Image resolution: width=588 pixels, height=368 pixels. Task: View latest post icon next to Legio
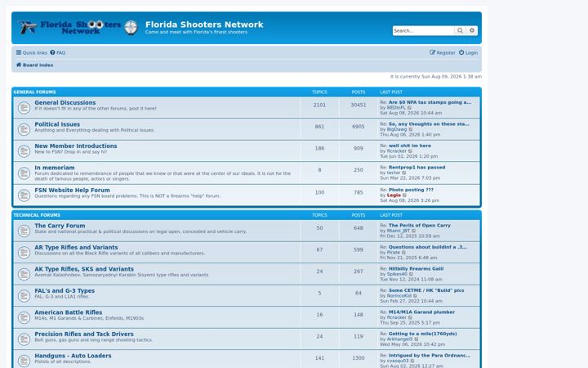(x=404, y=195)
